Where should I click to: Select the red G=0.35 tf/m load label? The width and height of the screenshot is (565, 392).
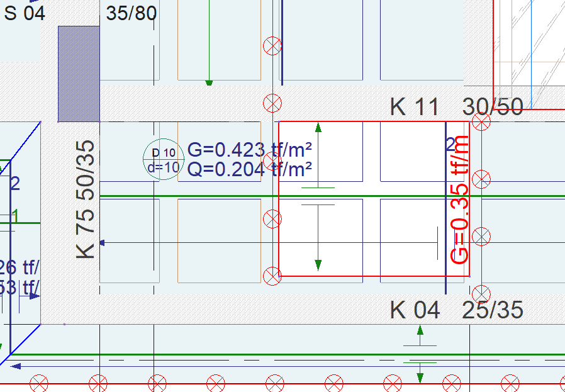(x=460, y=199)
